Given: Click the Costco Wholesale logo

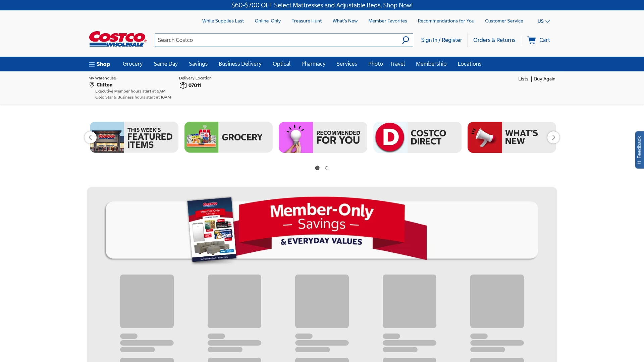Looking at the screenshot, I should click(118, 39).
